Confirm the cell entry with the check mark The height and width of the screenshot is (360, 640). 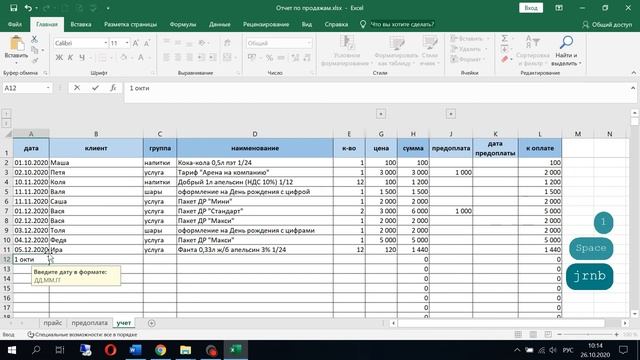click(x=95, y=88)
